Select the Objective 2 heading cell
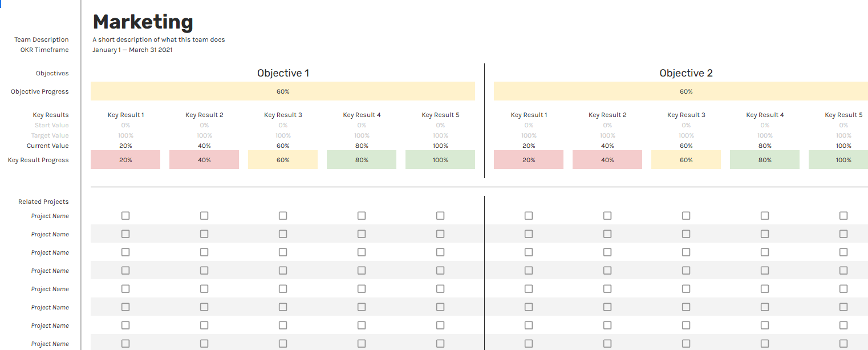 pyautogui.click(x=686, y=73)
